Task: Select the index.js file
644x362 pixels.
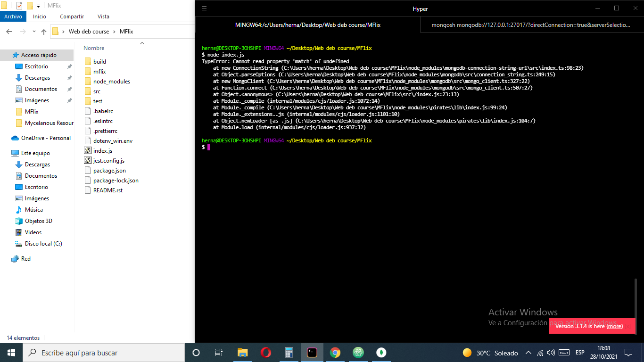Action: pos(102,151)
